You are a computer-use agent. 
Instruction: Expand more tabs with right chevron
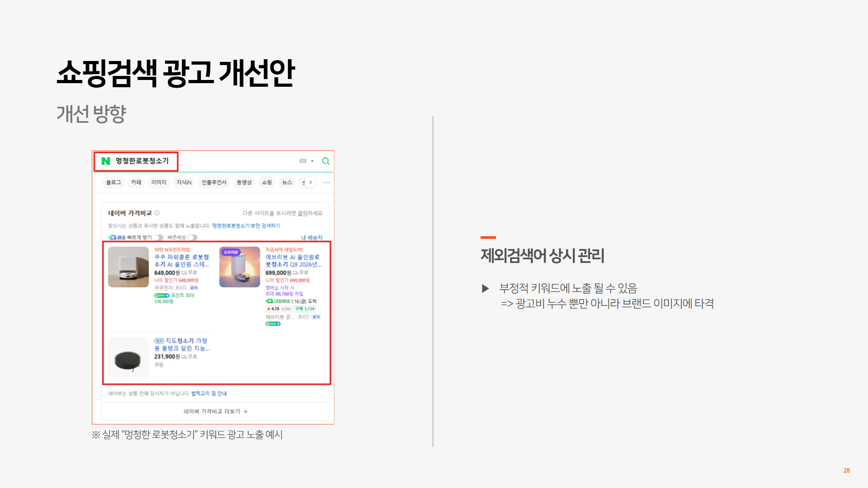(x=311, y=183)
